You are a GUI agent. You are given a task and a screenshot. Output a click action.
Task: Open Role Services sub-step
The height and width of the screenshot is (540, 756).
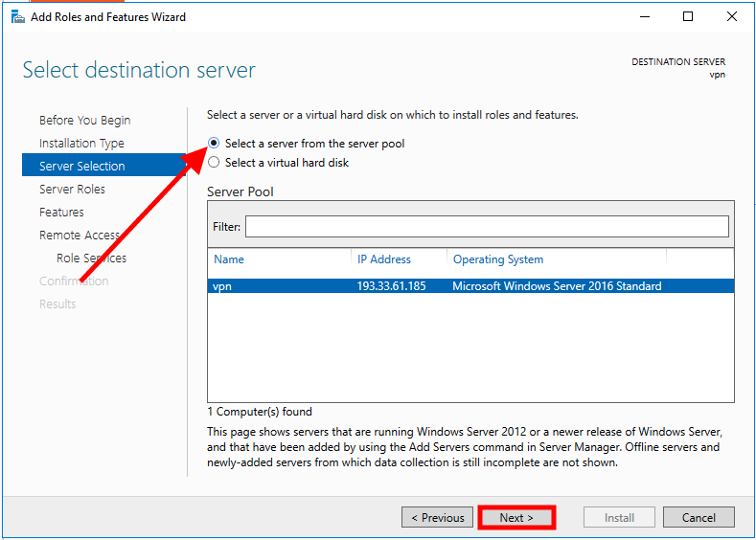91,259
